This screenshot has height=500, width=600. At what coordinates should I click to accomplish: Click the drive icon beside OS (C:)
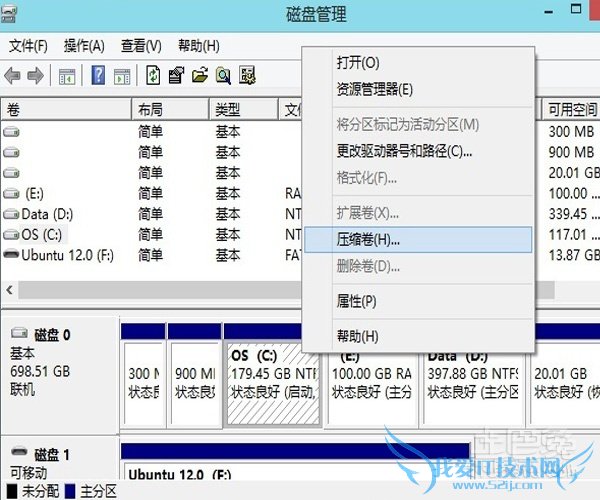(11, 235)
